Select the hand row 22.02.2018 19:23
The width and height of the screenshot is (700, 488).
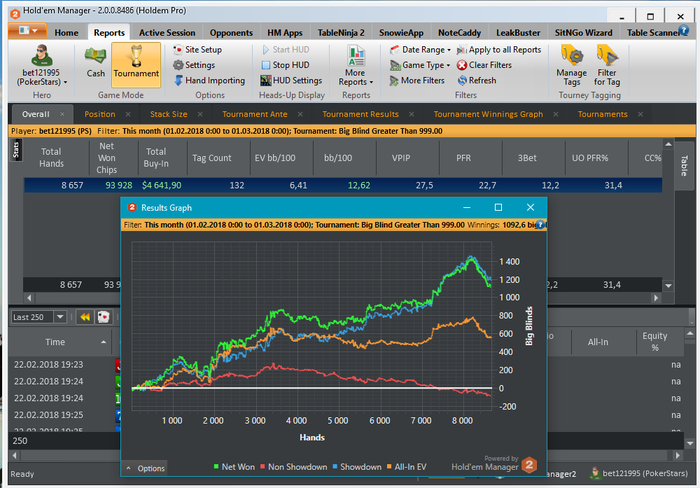(48, 365)
